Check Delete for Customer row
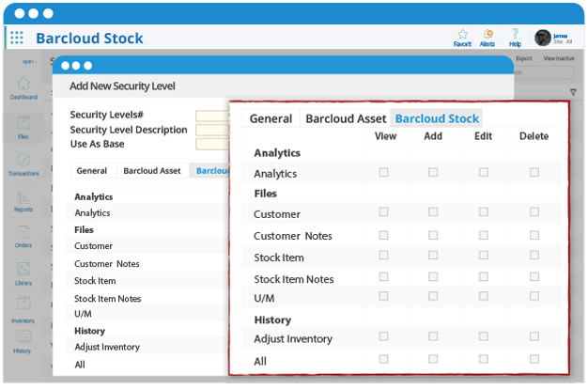 [x=534, y=212]
